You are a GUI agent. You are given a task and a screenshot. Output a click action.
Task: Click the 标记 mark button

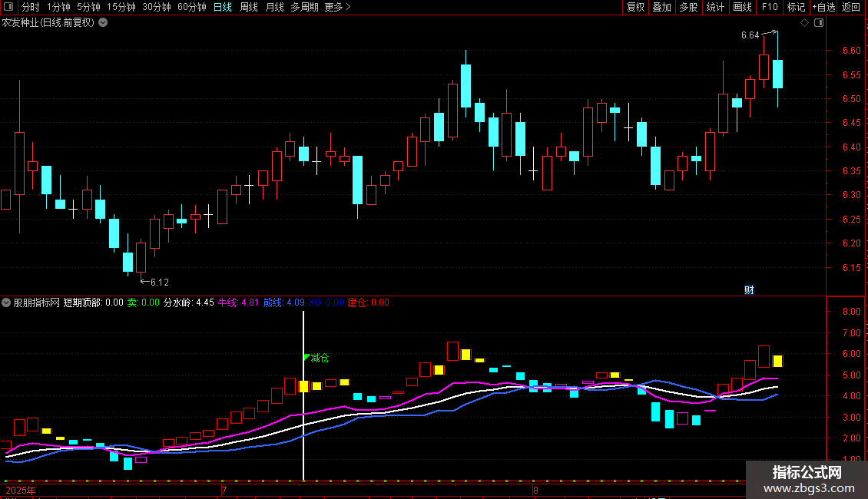pyautogui.click(x=796, y=7)
